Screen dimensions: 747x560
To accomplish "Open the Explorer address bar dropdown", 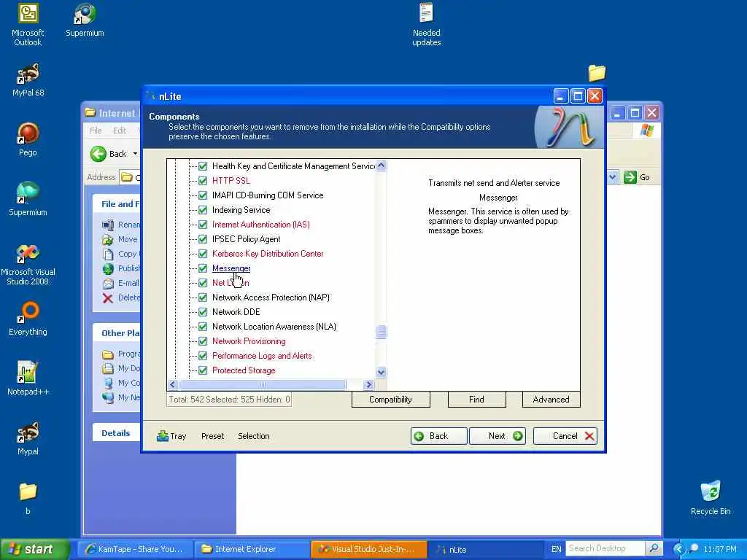I will click(613, 177).
